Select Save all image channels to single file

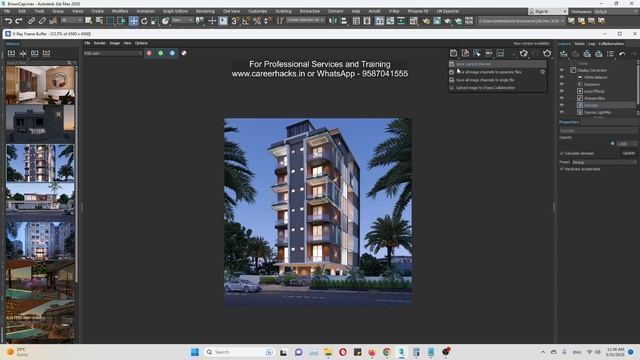(498, 80)
